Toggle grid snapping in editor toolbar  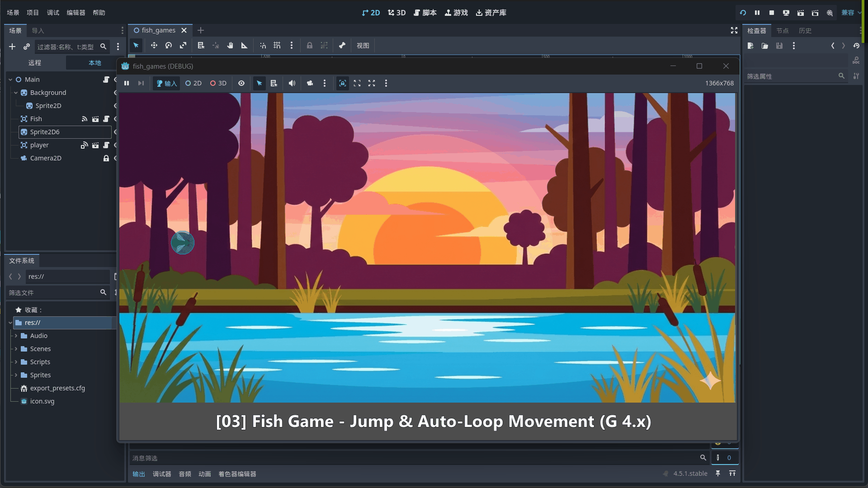[x=277, y=46]
